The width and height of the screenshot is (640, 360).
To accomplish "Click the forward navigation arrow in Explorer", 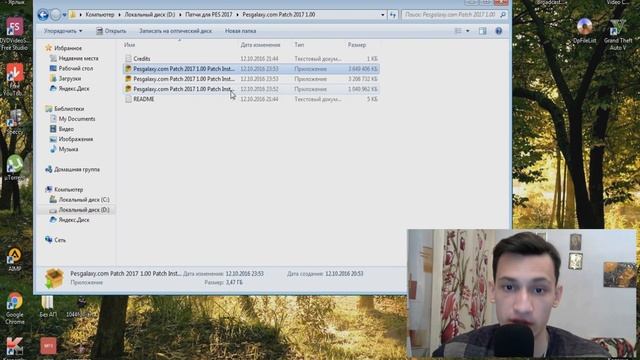I will tap(56, 15).
